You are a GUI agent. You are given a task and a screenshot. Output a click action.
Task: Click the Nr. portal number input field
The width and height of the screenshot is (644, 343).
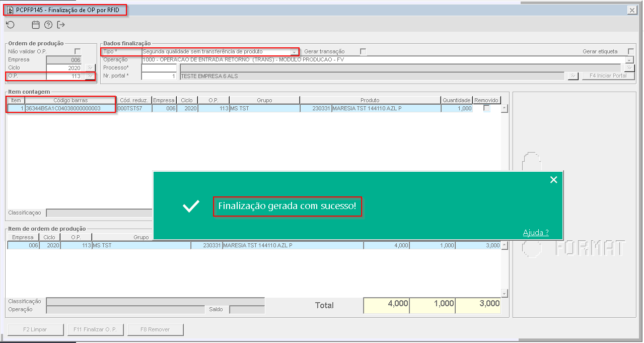pos(159,76)
